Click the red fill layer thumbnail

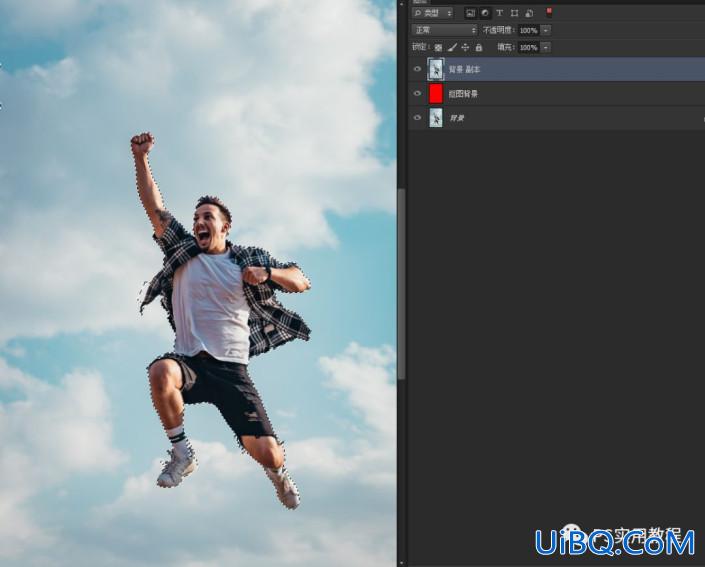click(x=436, y=94)
